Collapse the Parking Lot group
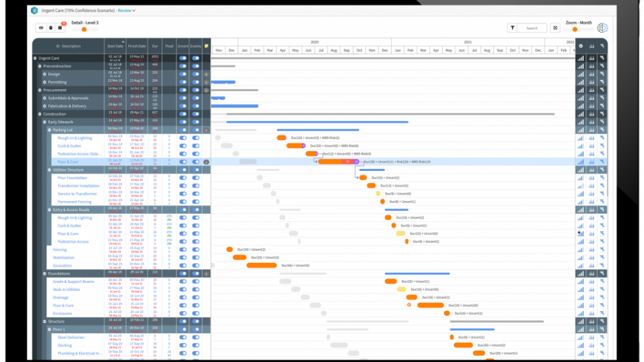644x362 pixels. (x=49, y=129)
